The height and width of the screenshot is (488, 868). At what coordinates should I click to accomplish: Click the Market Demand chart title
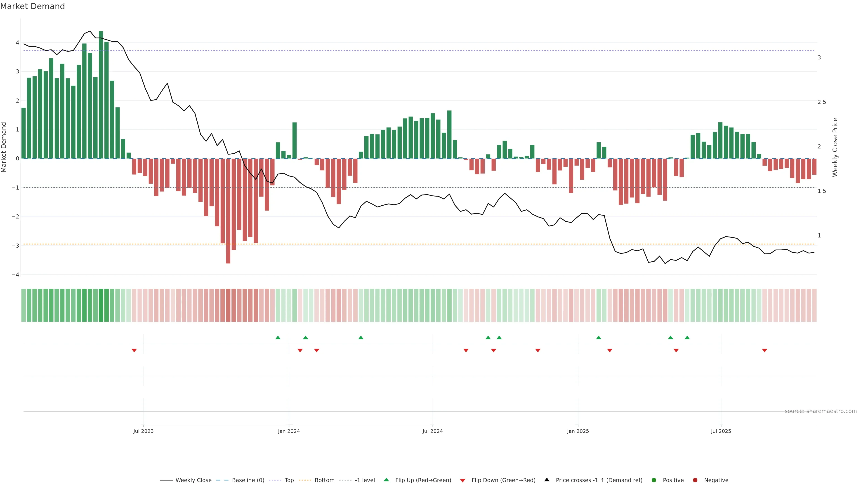(33, 6)
